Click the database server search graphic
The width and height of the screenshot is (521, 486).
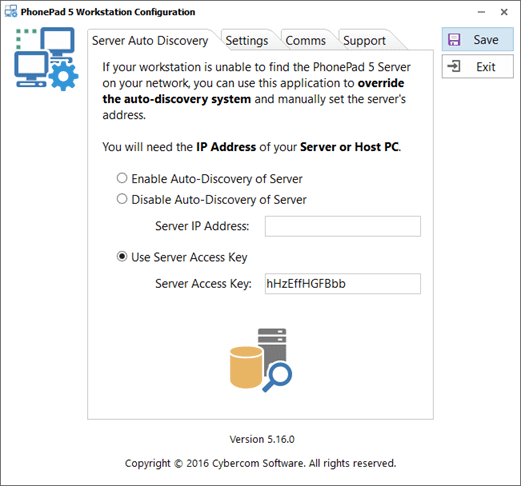coord(261,360)
